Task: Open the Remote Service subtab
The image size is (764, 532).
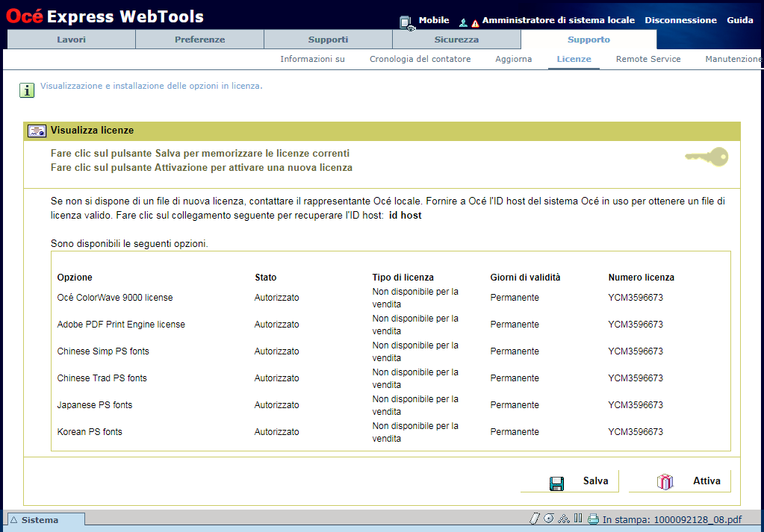Action: [648, 59]
